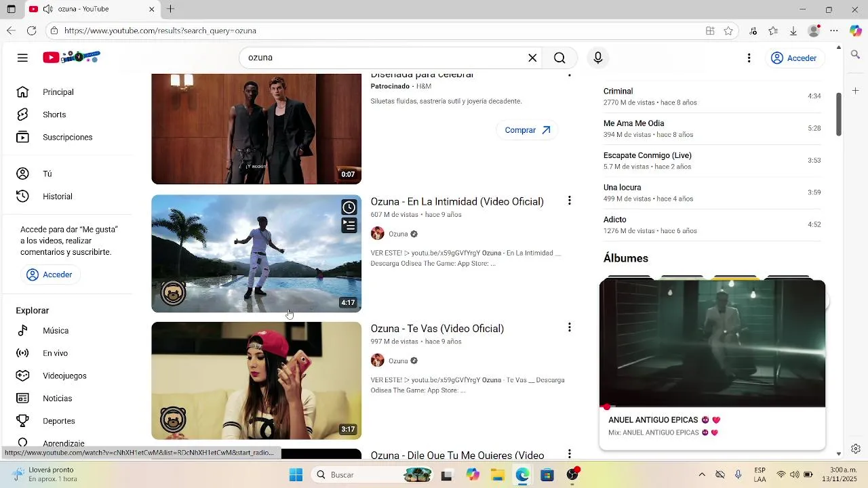
Task: Click the page vertical scrollbar
Action: pos(839,114)
